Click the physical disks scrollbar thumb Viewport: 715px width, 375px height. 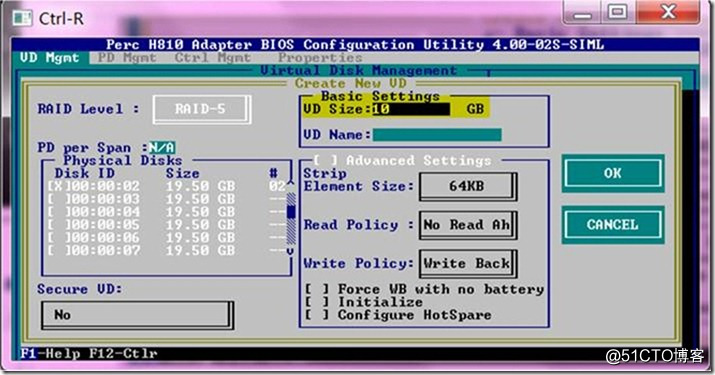(290, 212)
